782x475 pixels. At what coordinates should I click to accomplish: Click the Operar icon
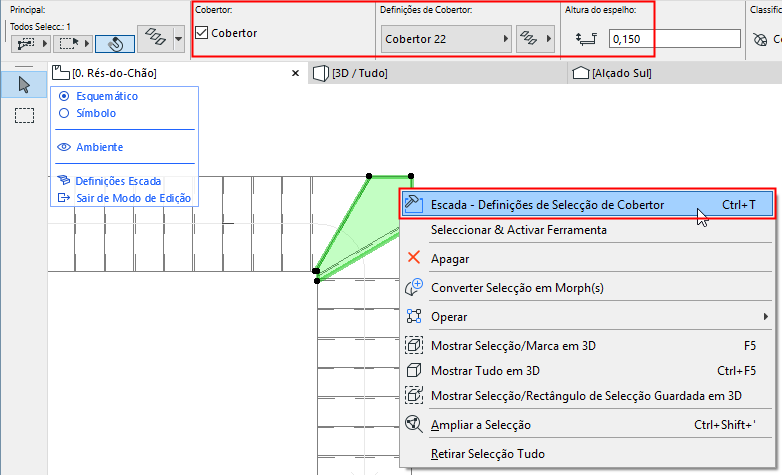pyautogui.click(x=413, y=316)
